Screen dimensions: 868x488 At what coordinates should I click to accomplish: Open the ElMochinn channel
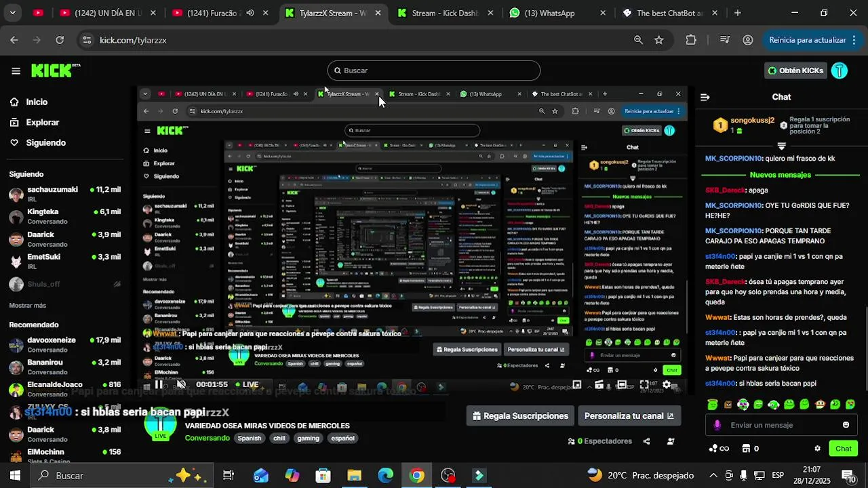pos(64,456)
